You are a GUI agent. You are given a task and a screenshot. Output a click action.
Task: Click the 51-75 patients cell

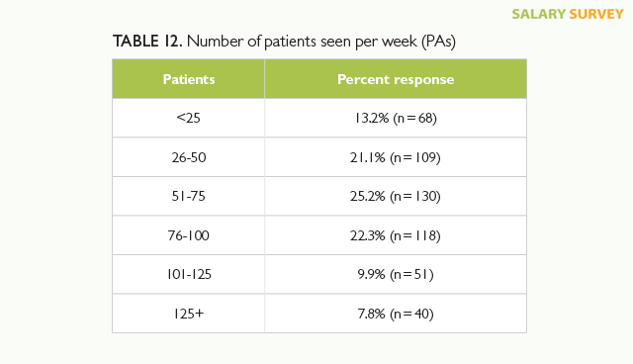[189, 196]
